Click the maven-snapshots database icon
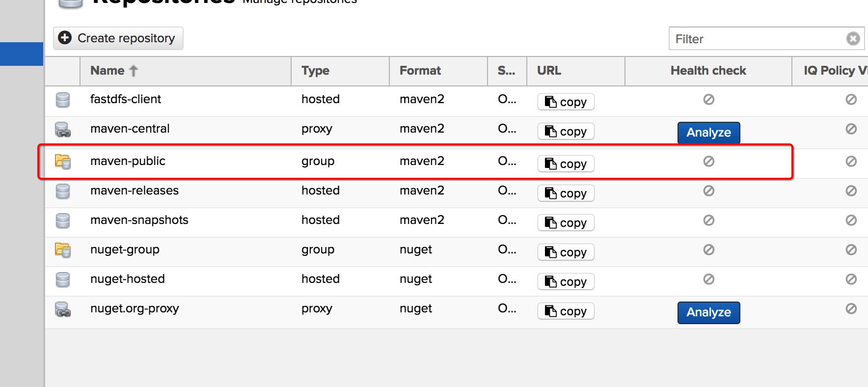This screenshot has width=868, height=387. tap(63, 221)
